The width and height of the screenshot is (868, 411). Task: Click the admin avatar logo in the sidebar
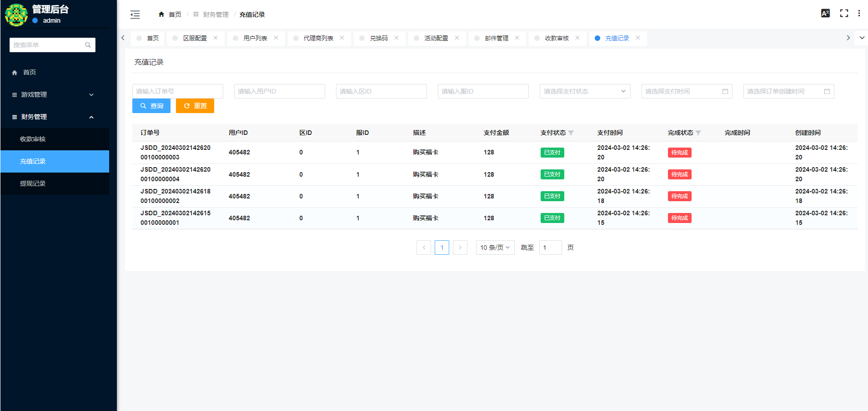(x=16, y=14)
